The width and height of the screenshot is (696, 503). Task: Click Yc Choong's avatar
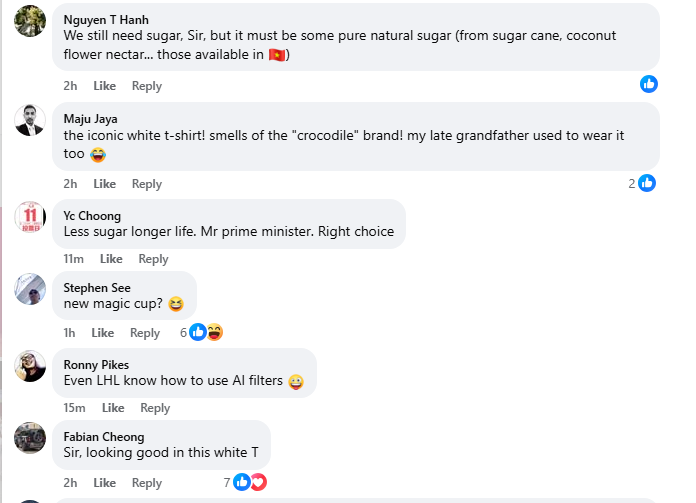click(x=30, y=217)
